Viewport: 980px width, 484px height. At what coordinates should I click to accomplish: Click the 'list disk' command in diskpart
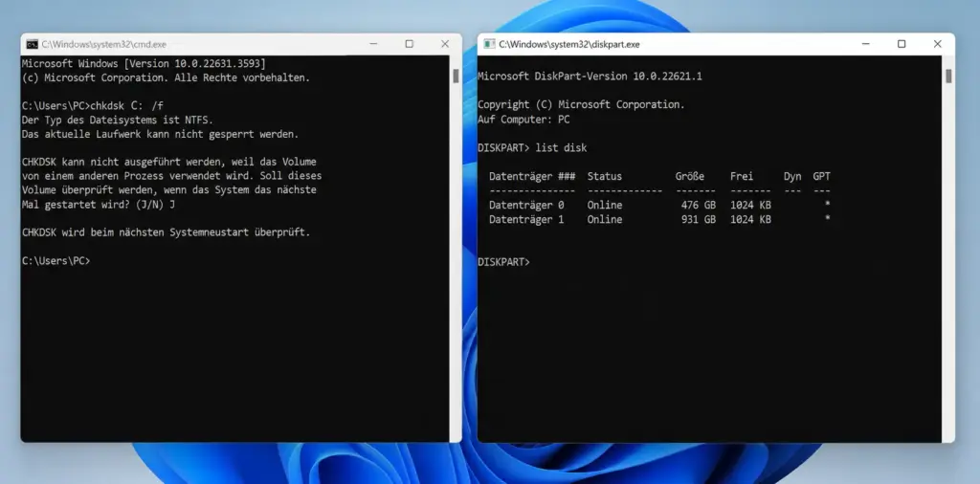[561, 148]
